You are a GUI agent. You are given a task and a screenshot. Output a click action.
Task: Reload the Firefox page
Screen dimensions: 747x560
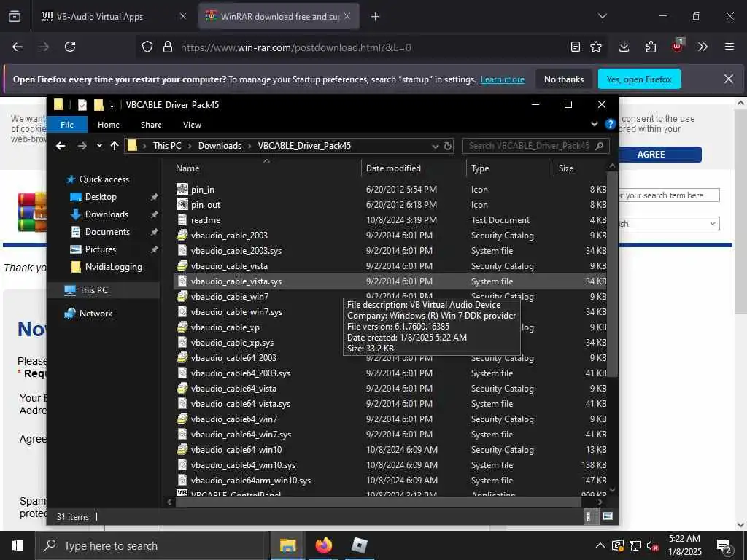pos(70,47)
